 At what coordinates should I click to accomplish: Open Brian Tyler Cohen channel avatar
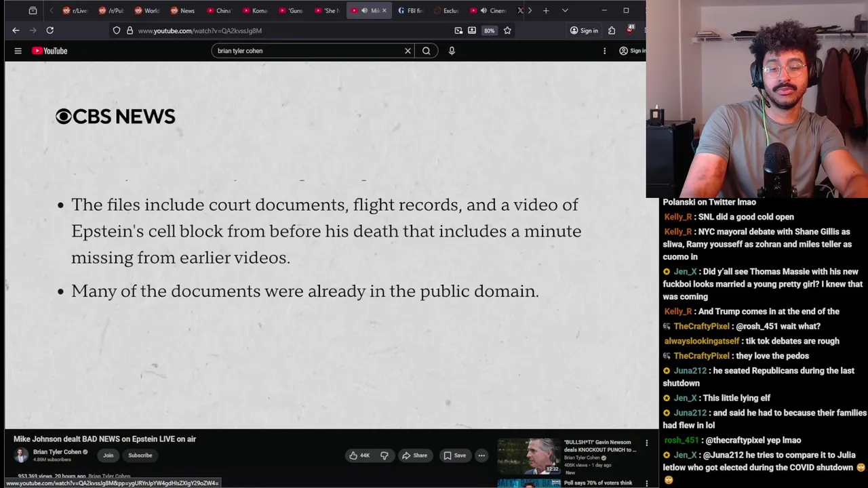pos(21,455)
